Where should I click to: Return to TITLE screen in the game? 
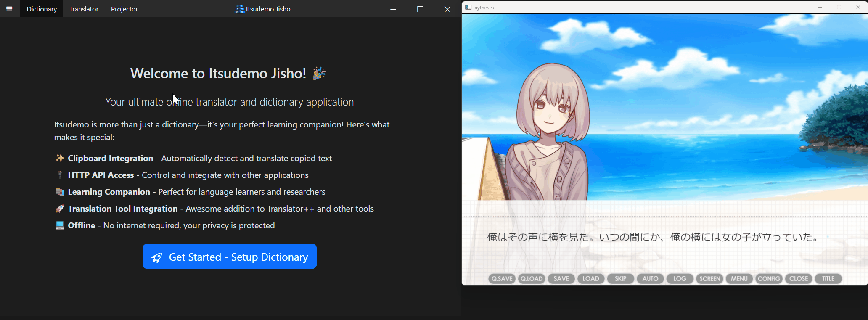pos(828,279)
